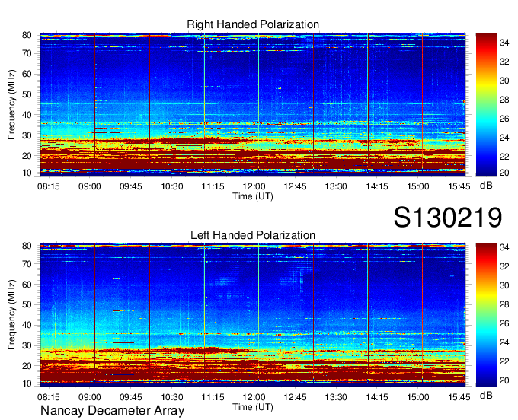Click the bottom plot's Time (UT) axis label
Viewport: 518px width, 420px height.
pyautogui.click(x=253, y=407)
